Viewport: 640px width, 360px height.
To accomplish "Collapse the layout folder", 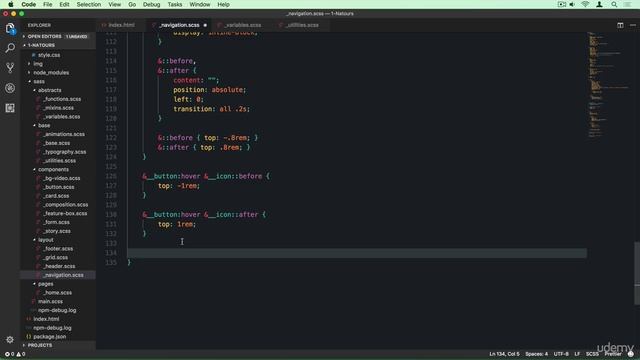I will click(46, 240).
